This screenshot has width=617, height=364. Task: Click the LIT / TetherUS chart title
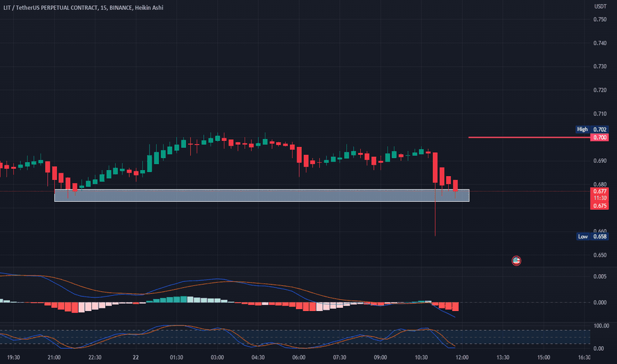[x=83, y=7]
